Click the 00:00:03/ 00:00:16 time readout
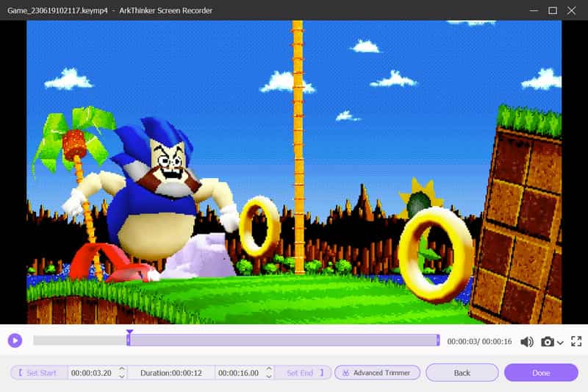The width and height of the screenshot is (588, 392). 479,341
